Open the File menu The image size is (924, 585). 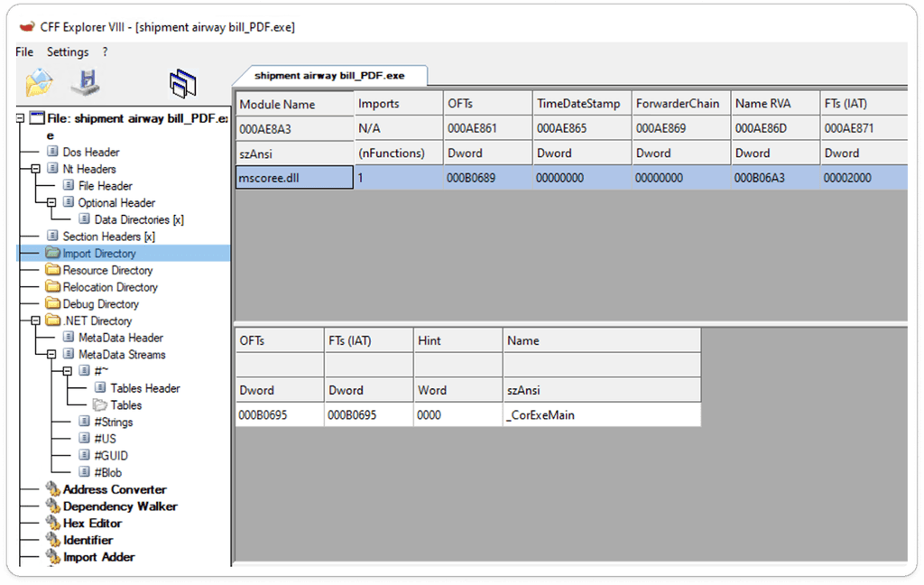[x=23, y=51]
